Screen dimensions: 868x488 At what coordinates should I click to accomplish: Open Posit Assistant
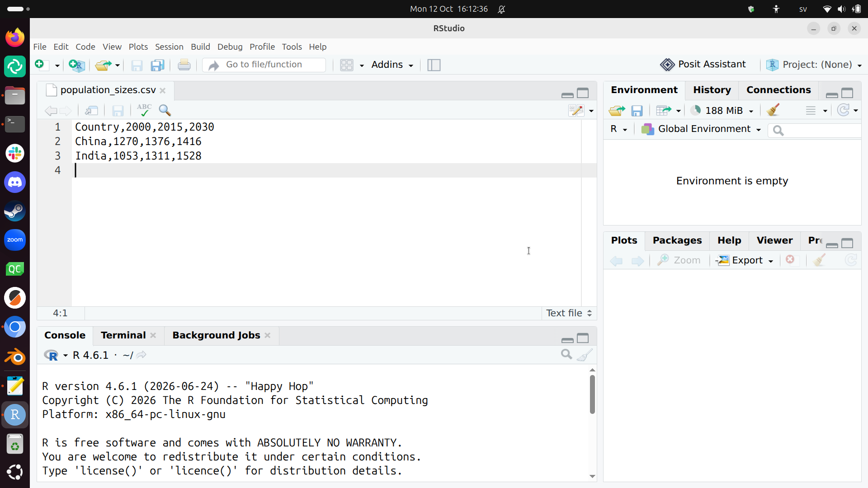[703, 65]
